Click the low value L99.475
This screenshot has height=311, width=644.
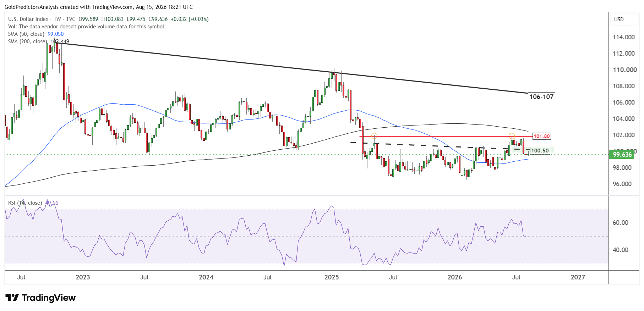point(136,19)
